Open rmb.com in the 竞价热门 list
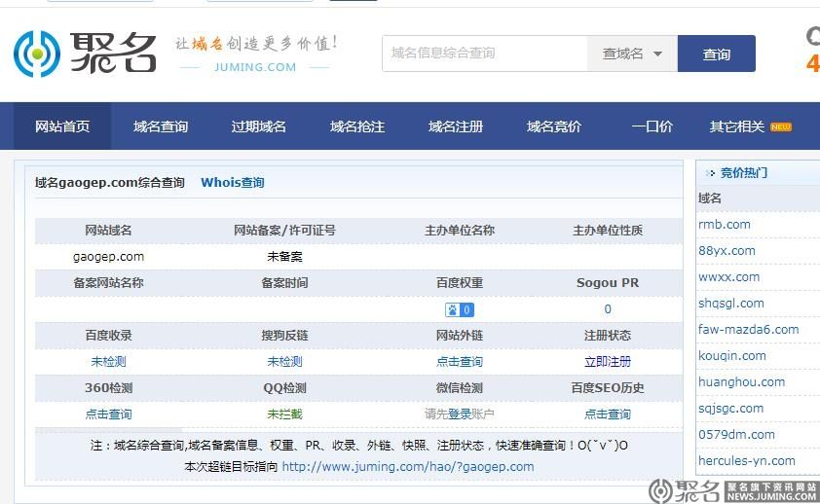 (x=725, y=225)
